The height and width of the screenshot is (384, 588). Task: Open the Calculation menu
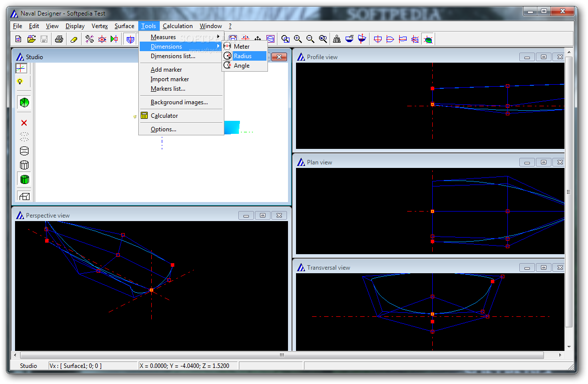(177, 26)
